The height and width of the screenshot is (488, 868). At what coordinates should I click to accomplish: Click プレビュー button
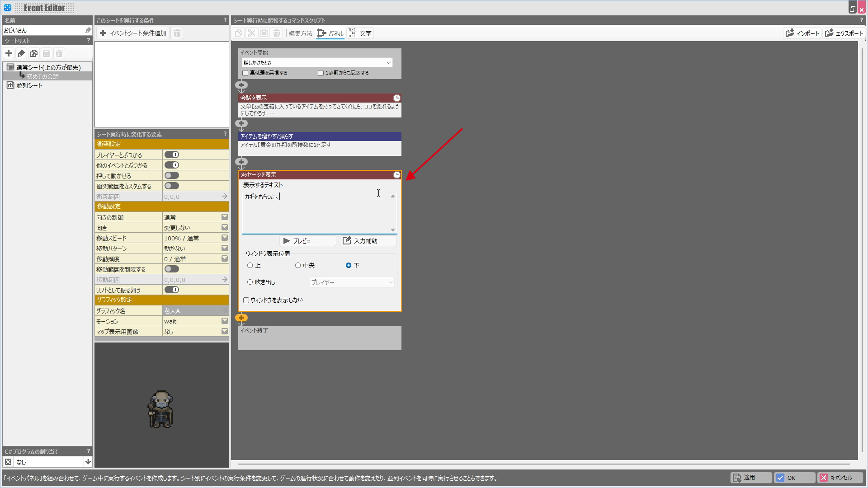click(x=309, y=241)
